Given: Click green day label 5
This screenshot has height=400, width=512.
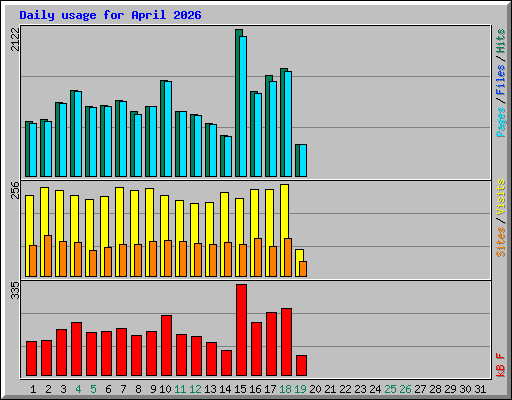Looking at the screenshot, I should pos(93,389).
